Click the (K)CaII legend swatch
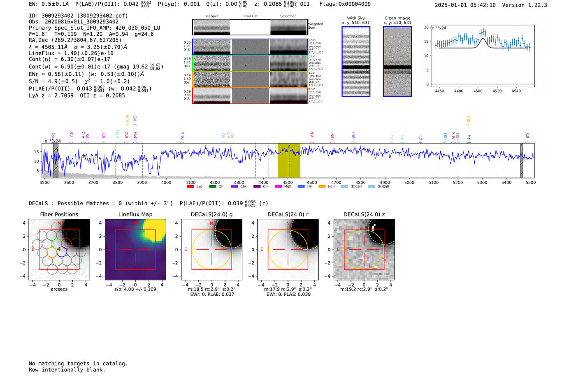 (x=345, y=186)
